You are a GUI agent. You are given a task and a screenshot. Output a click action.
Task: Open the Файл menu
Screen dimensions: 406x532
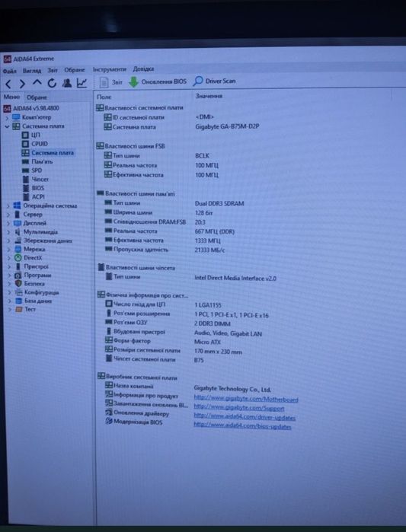pos(9,71)
